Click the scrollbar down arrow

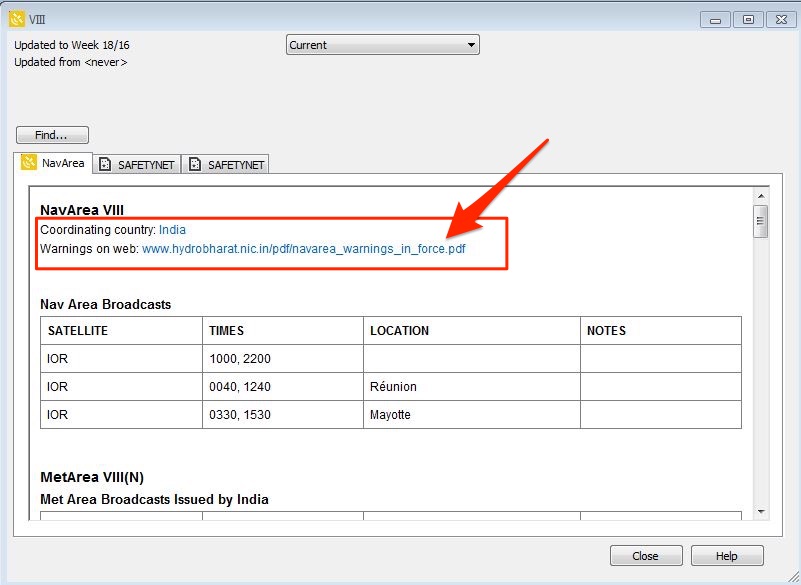761,511
